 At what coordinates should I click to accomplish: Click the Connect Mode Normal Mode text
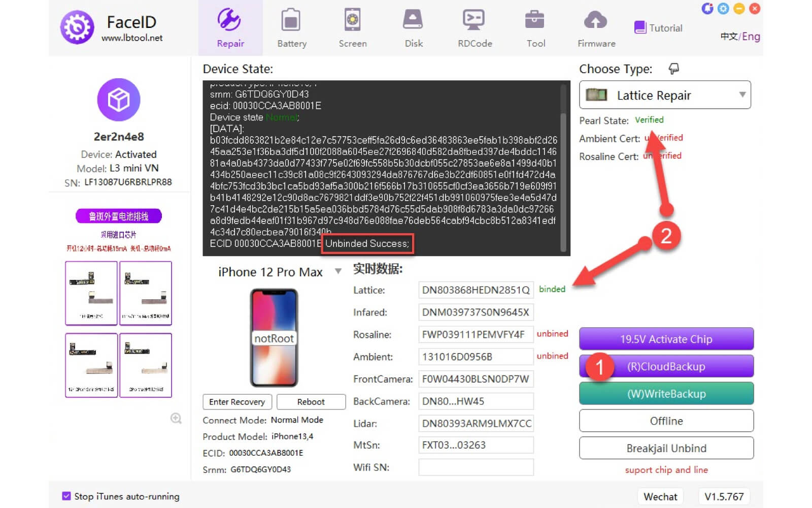(263, 420)
